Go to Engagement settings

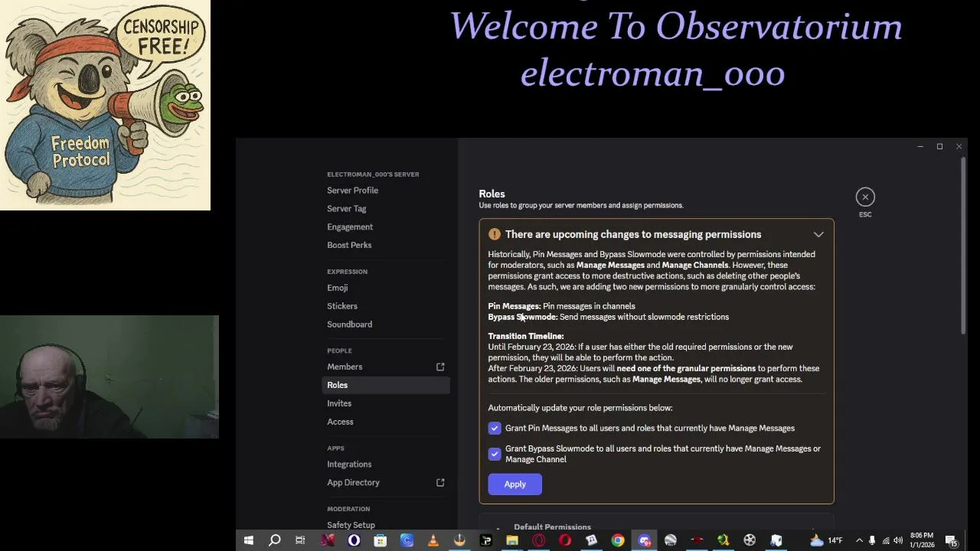click(x=350, y=227)
